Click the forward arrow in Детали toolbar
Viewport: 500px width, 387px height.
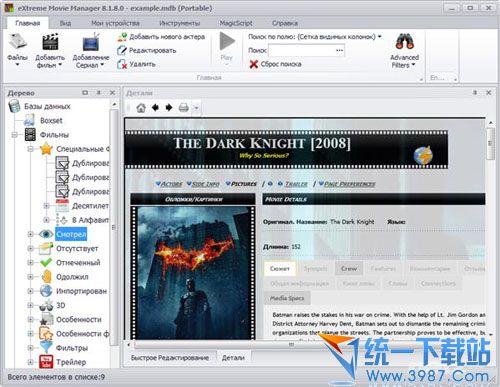(x=169, y=108)
